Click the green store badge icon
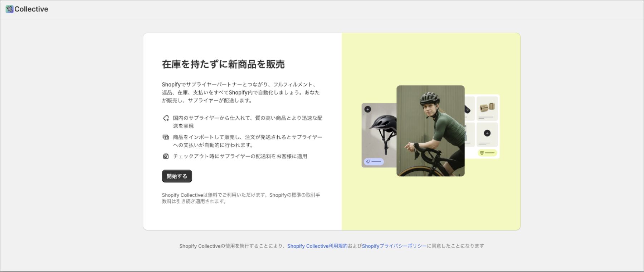The image size is (644, 272). pyautogui.click(x=482, y=153)
